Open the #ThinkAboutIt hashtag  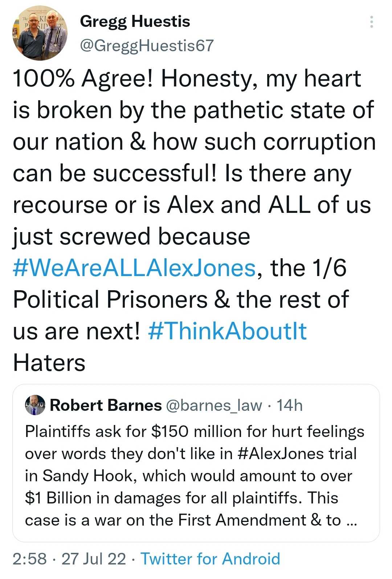coord(228,331)
